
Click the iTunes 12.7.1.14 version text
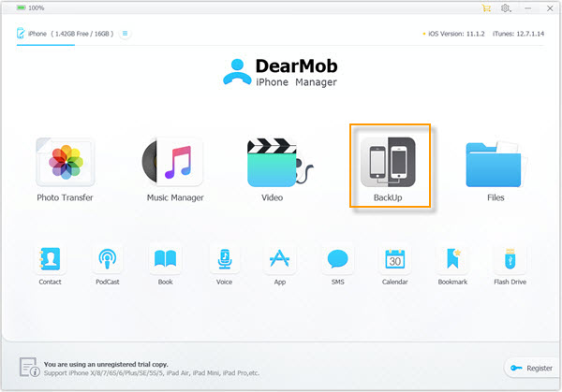point(518,34)
